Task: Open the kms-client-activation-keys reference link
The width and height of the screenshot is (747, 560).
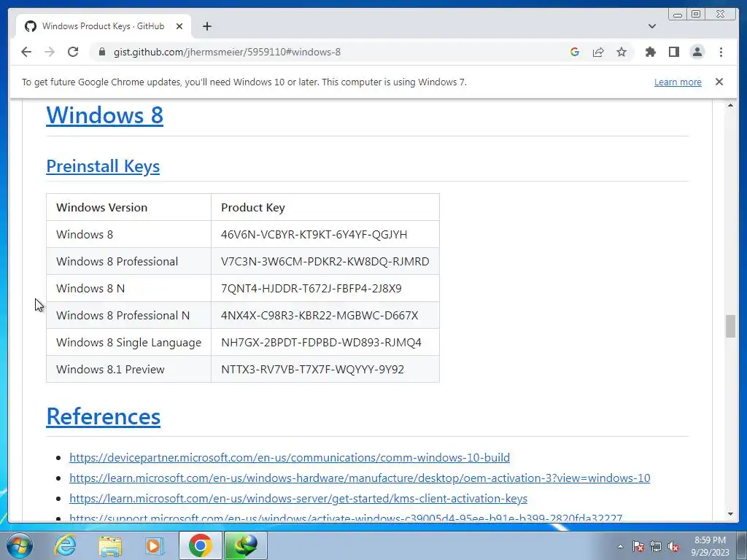Action: 298,499
